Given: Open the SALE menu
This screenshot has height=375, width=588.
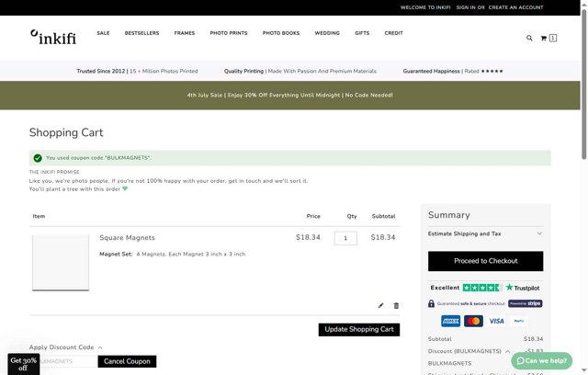Looking at the screenshot, I should 103,33.
